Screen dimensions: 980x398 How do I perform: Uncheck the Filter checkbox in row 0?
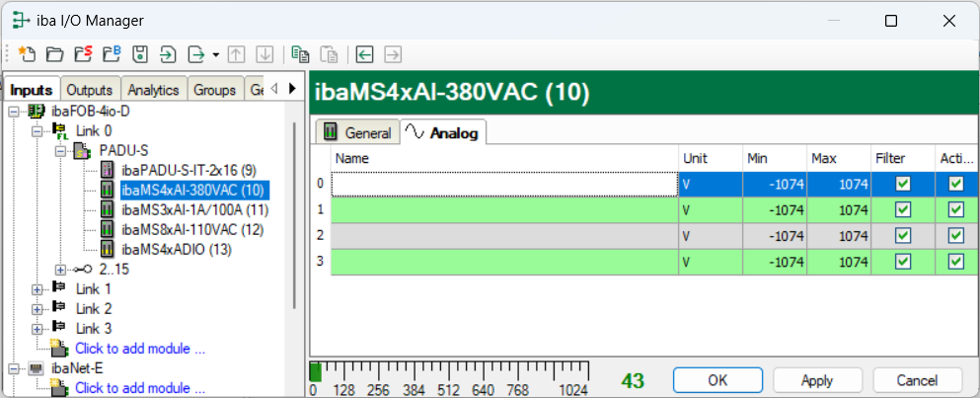pos(902,184)
